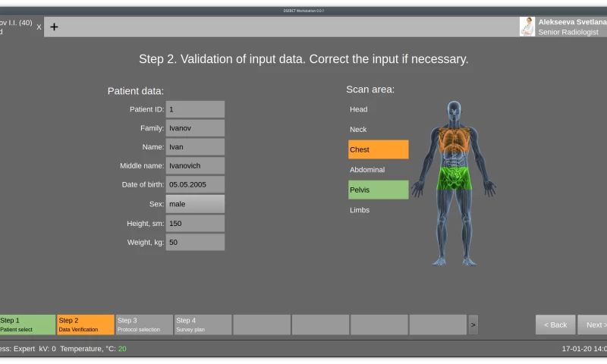Open the radiologist profile avatar

[527, 27]
